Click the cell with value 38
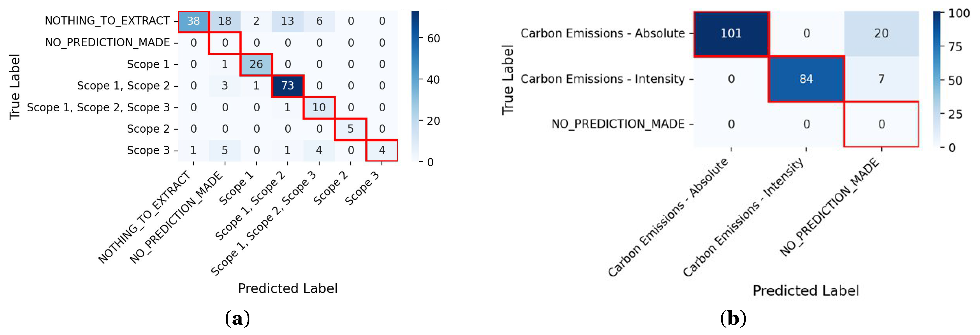This screenshot has height=335, width=980. click(193, 21)
